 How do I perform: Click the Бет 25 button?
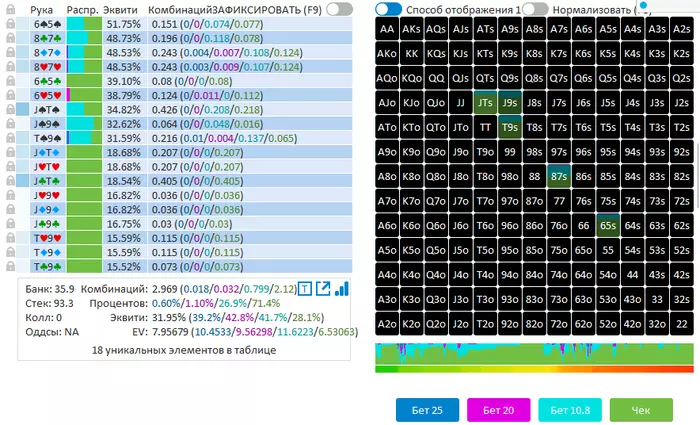click(x=427, y=410)
